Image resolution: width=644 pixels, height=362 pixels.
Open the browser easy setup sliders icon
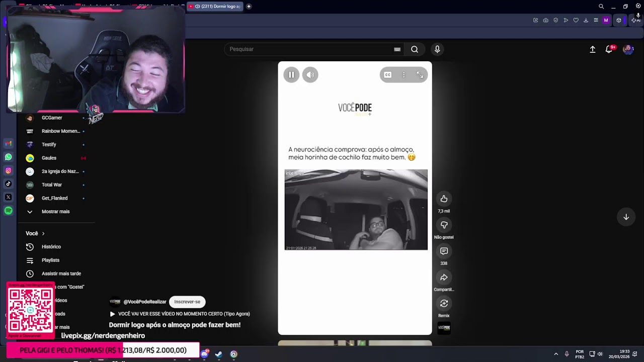596,20
